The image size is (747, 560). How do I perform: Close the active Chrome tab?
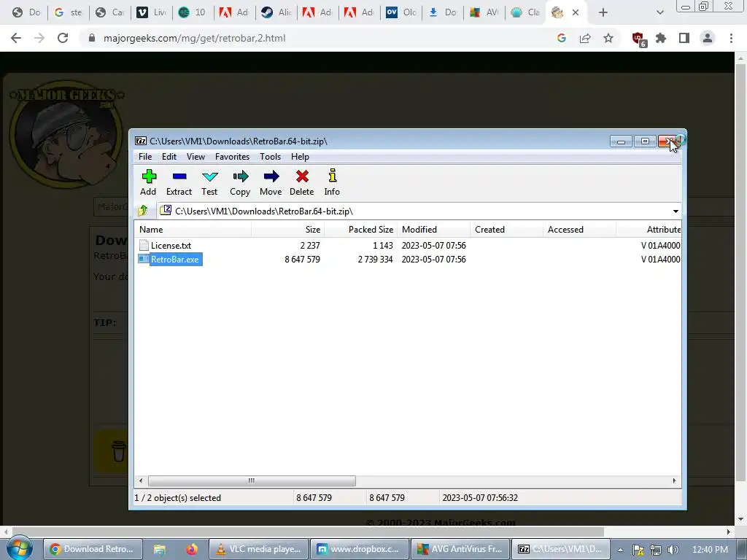pyautogui.click(x=576, y=12)
